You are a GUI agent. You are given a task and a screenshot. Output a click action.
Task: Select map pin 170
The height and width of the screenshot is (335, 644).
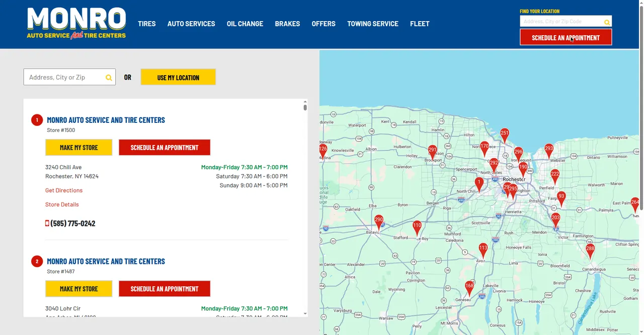tap(485, 148)
